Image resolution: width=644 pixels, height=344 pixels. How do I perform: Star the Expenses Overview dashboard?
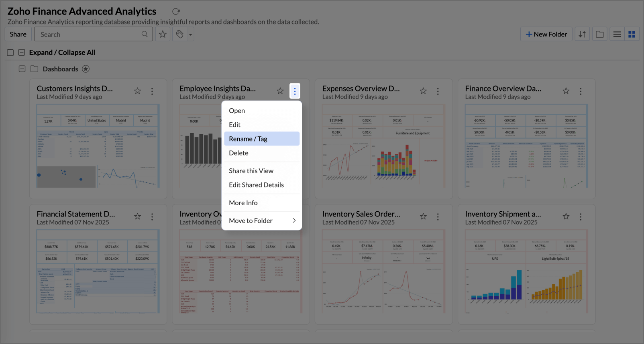(x=423, y=91)
